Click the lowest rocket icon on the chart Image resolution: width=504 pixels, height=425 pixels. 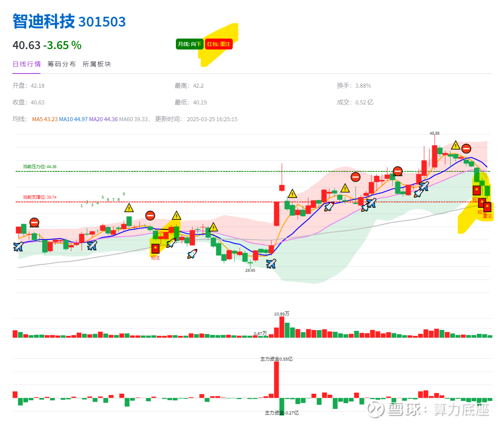click(x=192, y=254)
